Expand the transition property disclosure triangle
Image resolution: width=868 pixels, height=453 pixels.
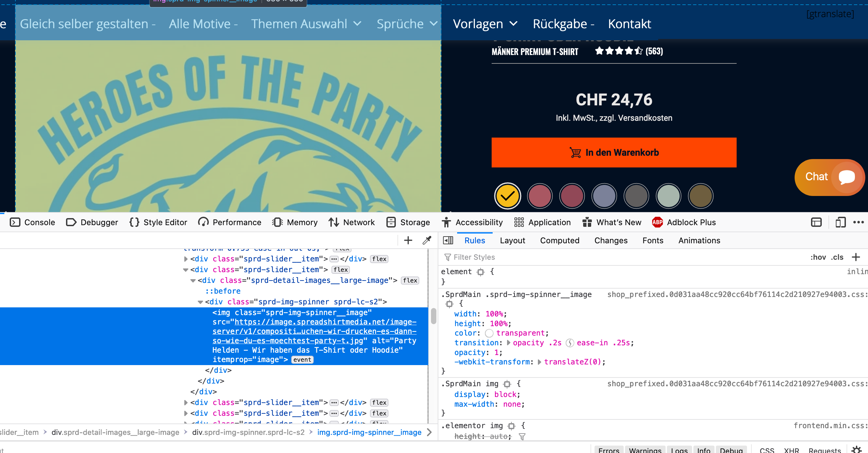(508, 343)
